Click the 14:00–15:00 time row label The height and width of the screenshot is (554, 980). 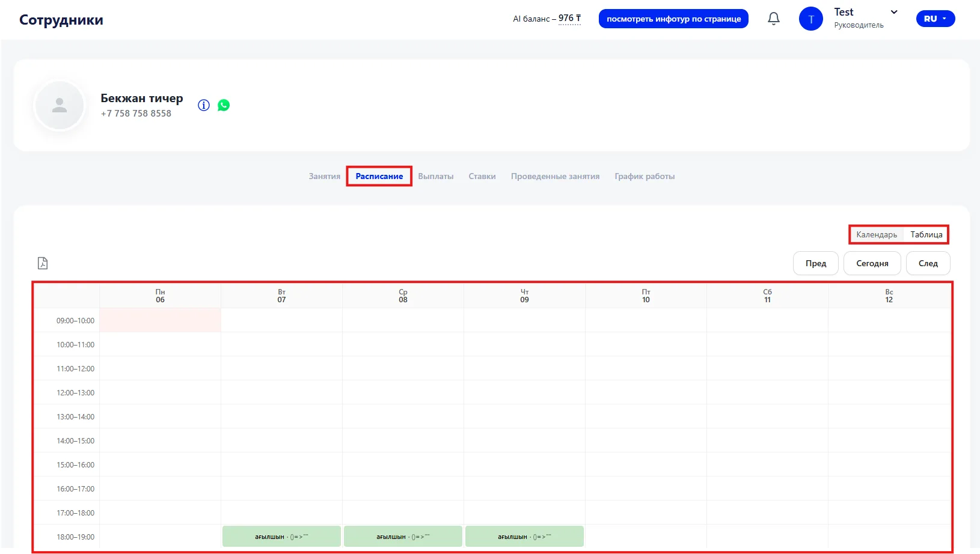coord(75,440)
